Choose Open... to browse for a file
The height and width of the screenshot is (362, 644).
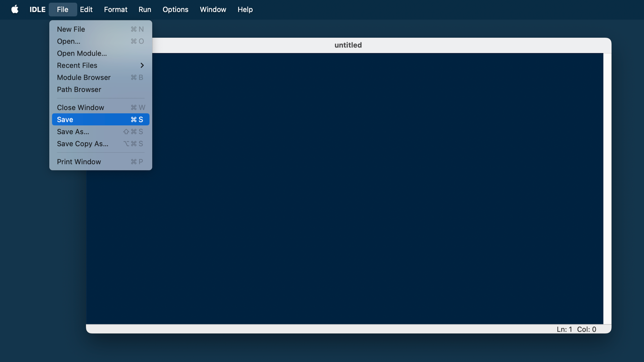pos(68,41)
